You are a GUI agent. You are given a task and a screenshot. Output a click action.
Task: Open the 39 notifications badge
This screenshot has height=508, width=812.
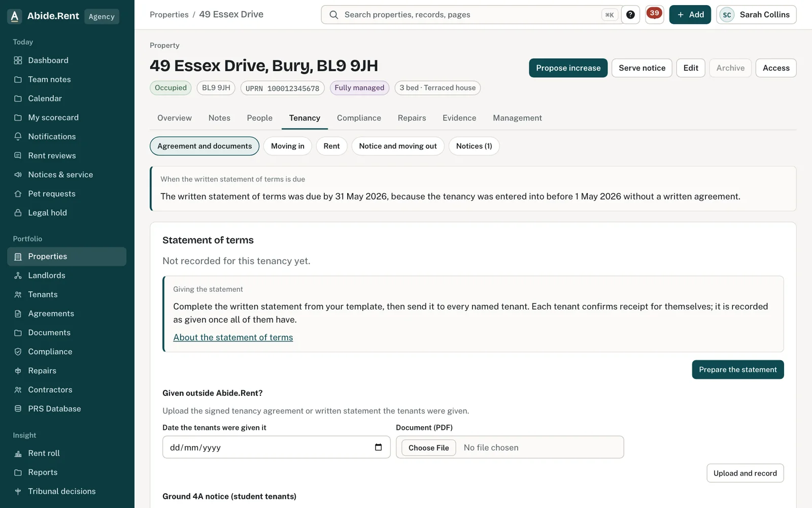(x=655, y=14)
